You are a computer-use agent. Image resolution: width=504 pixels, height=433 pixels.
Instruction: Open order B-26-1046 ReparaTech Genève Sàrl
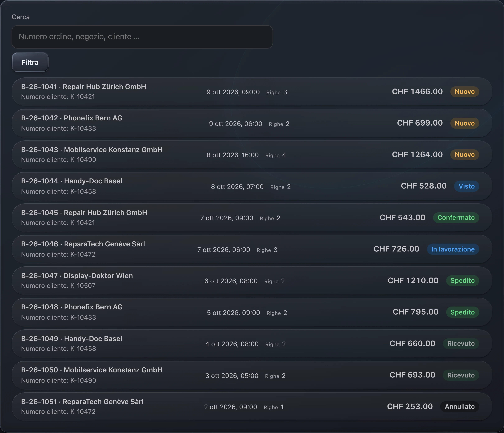(252, 249)
